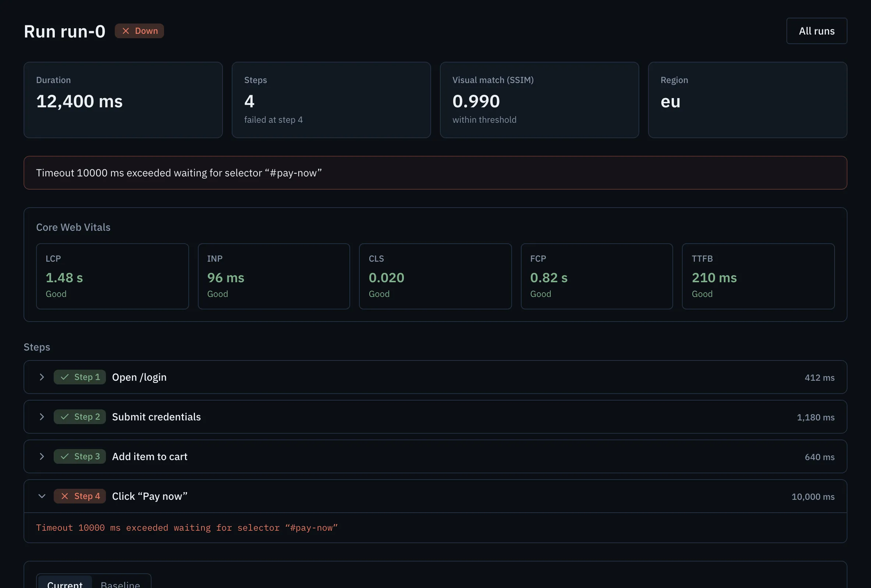Click the Step 3 green checkmark icon
This screenshot has height=588, width=871.
pos(64,456)
